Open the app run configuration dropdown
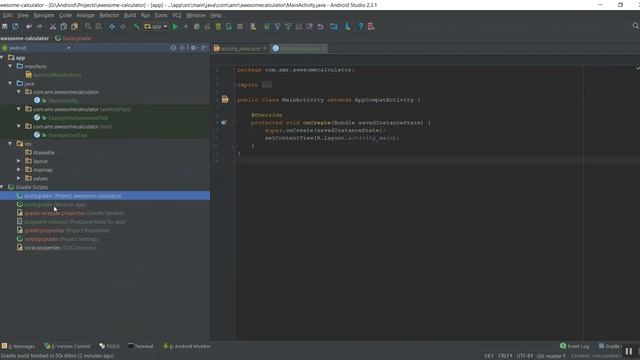Screen dimensions: 640x360 coord(156,27)
